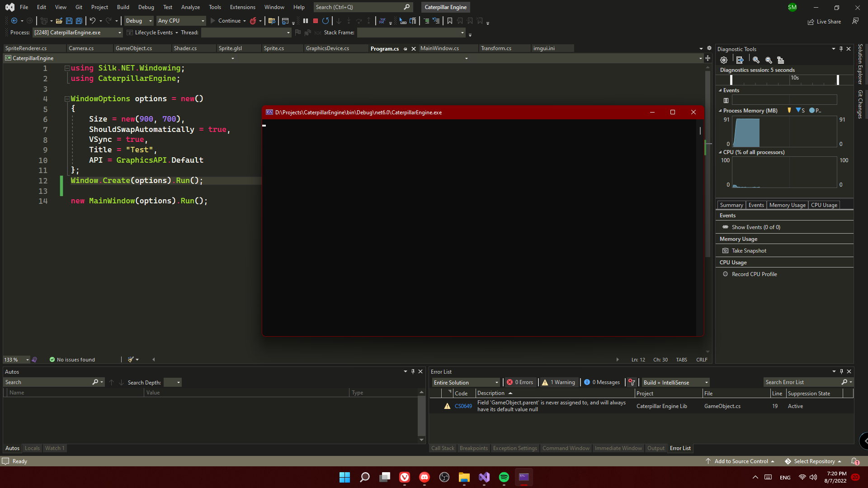Open Diagnostic Tools settings gear
The height and width of the screenshot is (488, 868).
724,60
